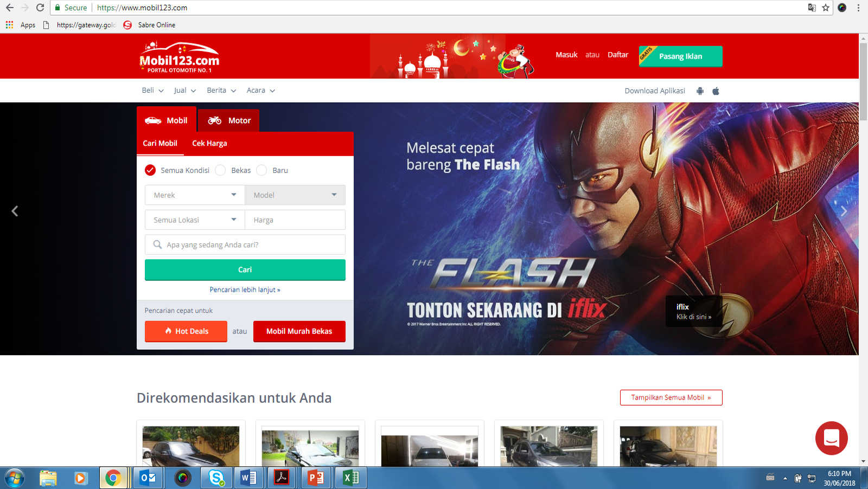Screen dimensions: 868x489
Task: Open Word from taskbar
Action: pyautogui.click(x=248, y=478)
